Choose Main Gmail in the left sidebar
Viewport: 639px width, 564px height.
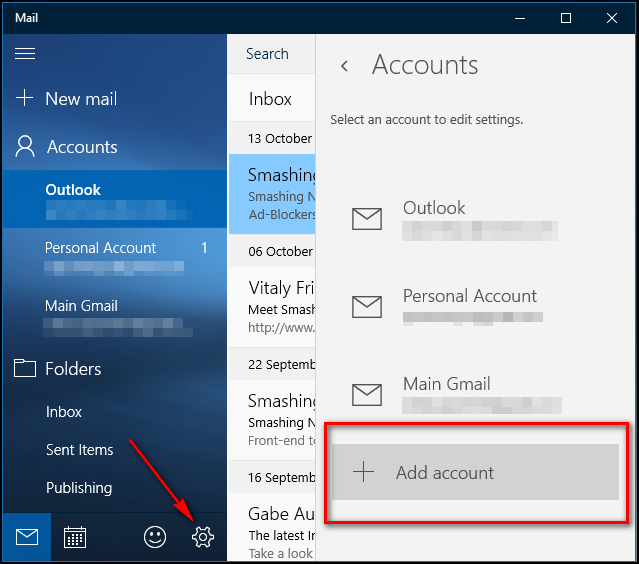pos(81,306)
